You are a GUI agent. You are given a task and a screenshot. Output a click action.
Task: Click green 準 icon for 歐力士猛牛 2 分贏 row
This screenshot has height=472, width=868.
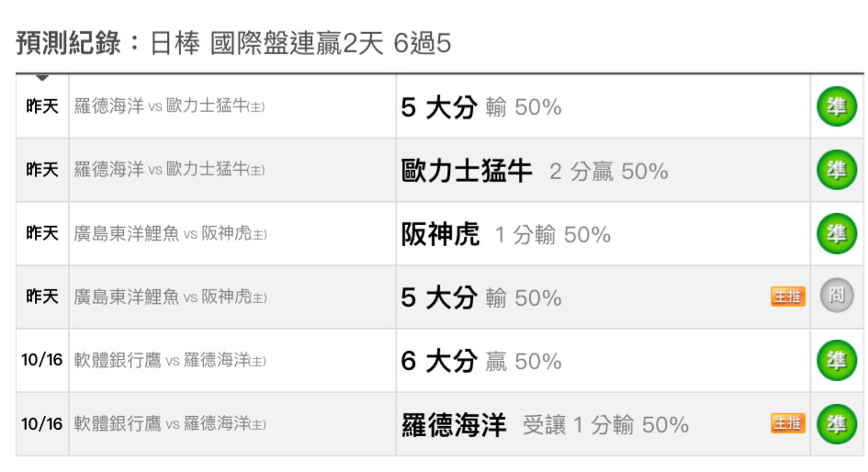(x=837, y=170)
